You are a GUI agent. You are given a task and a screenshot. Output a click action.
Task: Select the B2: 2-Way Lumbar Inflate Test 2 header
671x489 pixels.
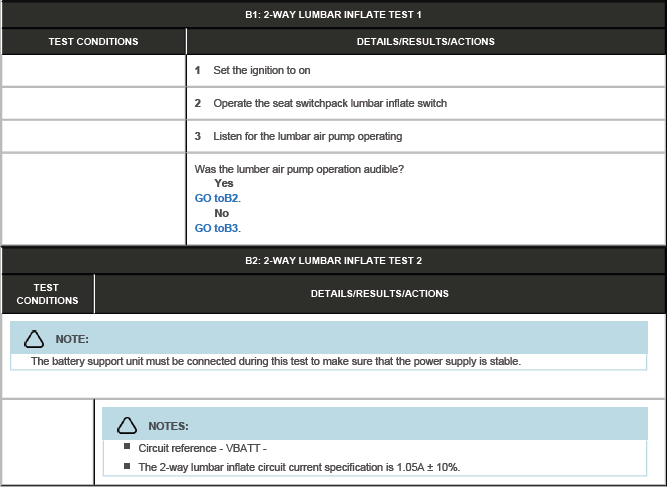click(x=333, y=260)
